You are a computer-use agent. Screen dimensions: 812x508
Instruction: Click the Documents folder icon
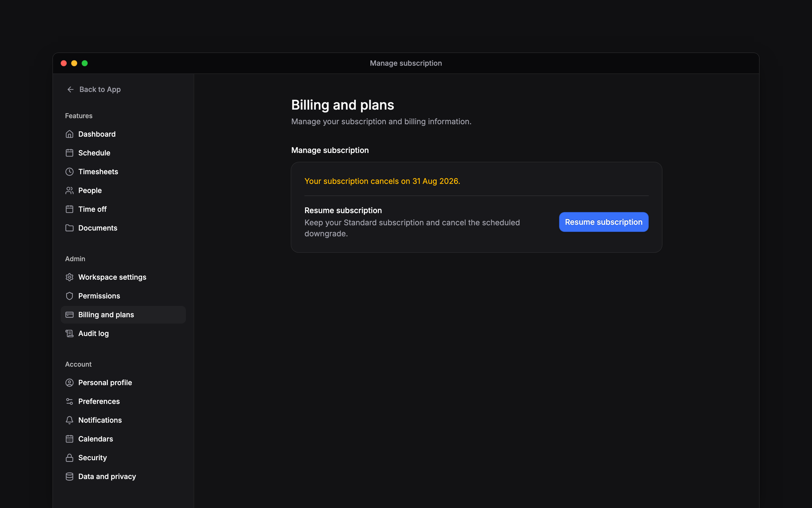click(x=70, y=228)
